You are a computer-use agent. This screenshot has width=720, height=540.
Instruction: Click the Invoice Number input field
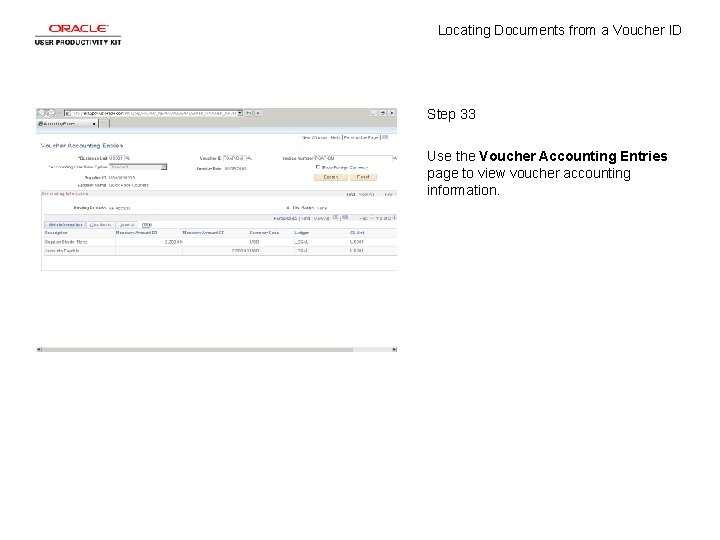(353, 158)
